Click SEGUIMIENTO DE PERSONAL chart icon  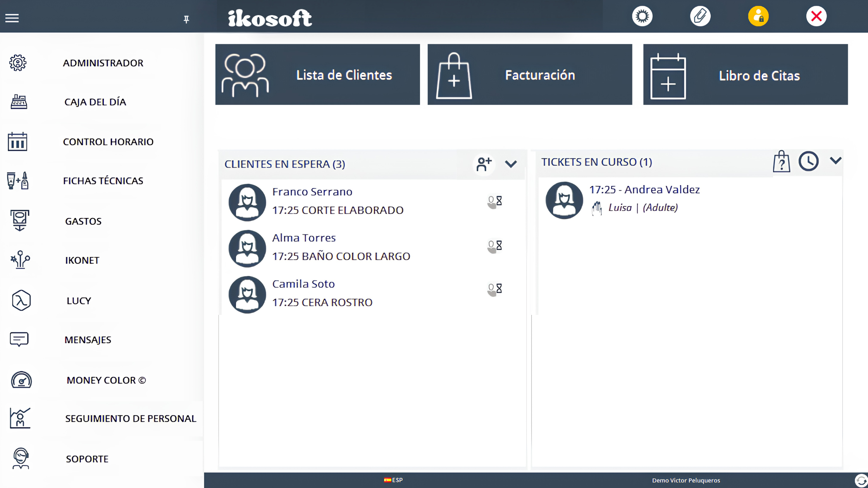(x=20, y=418)
